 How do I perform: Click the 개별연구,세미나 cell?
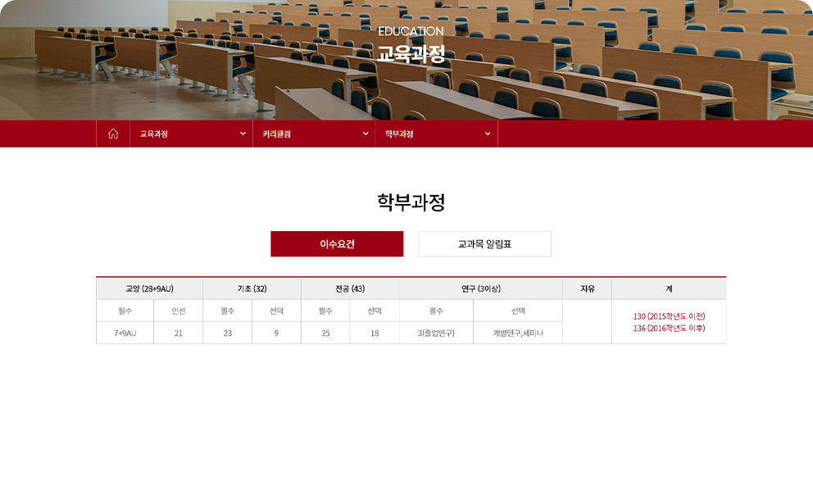517,333
